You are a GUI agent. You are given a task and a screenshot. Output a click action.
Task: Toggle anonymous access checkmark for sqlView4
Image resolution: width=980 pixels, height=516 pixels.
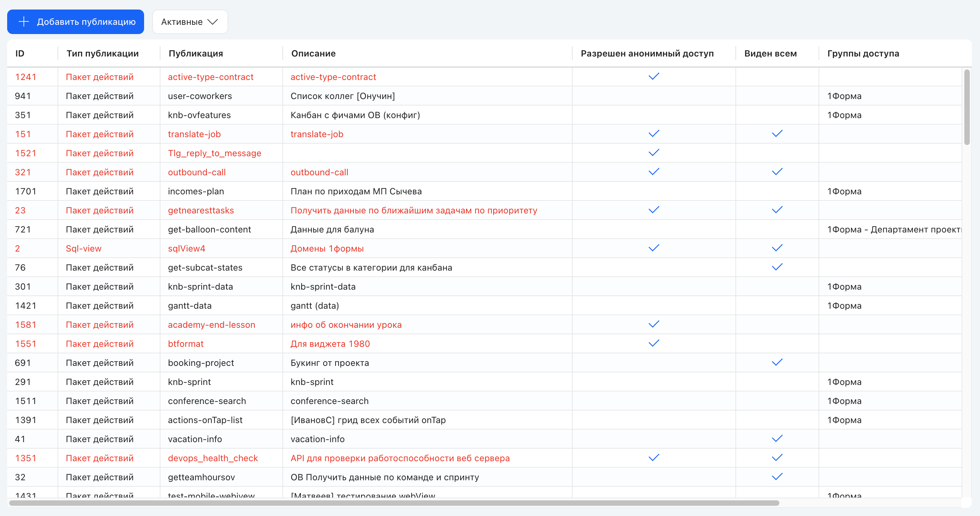[x=654, y=248]
